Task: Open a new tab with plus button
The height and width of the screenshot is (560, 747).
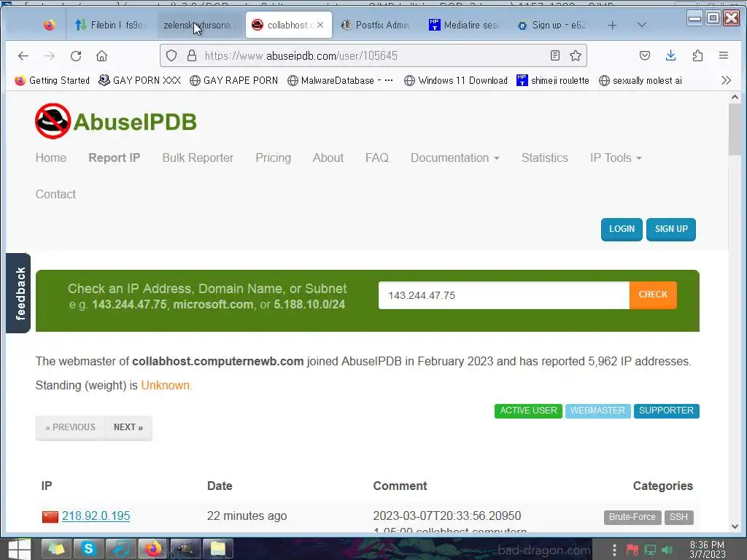Action: click(x=613, y=26)
